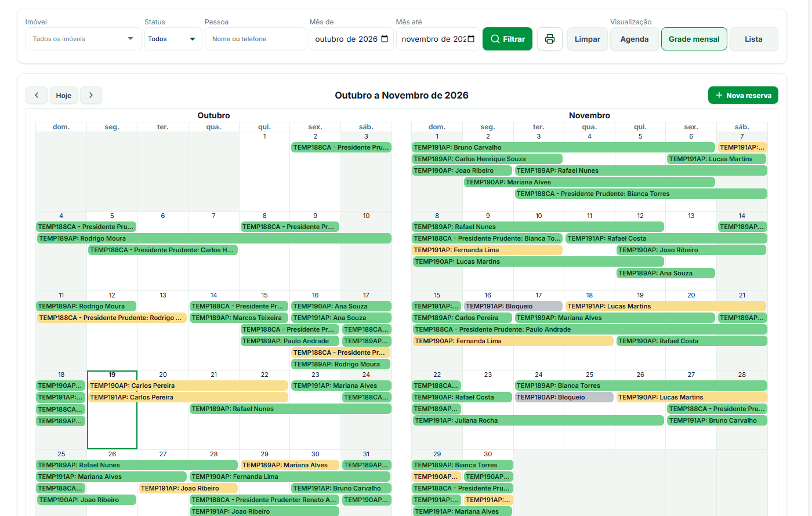Focus the Pessoa name or phone field
Viewport: 812px width, 516px height.
pyautogui.click(x=256, y=39)
